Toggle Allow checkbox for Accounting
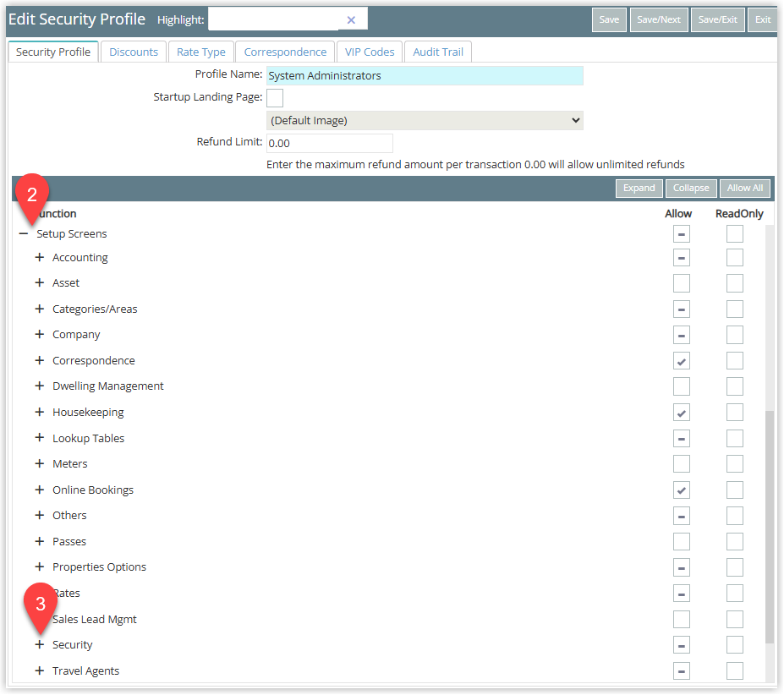 pos(681,258)
